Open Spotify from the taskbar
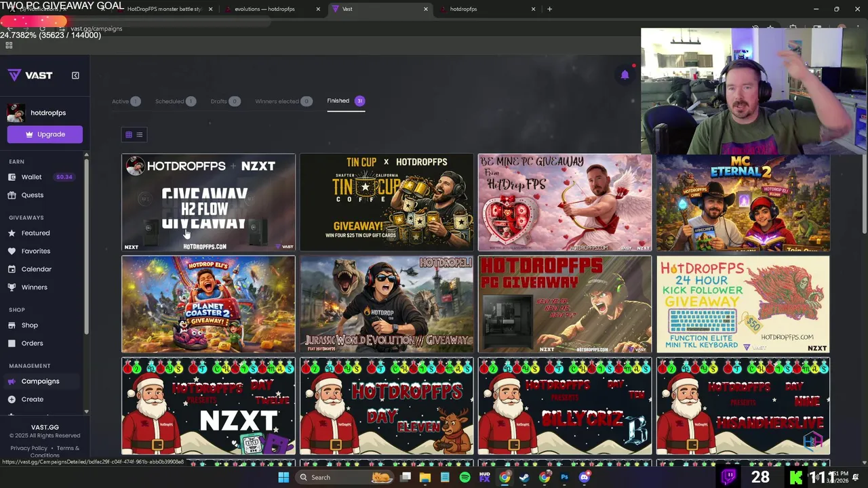The image size is (868, 488). point(465,477)
